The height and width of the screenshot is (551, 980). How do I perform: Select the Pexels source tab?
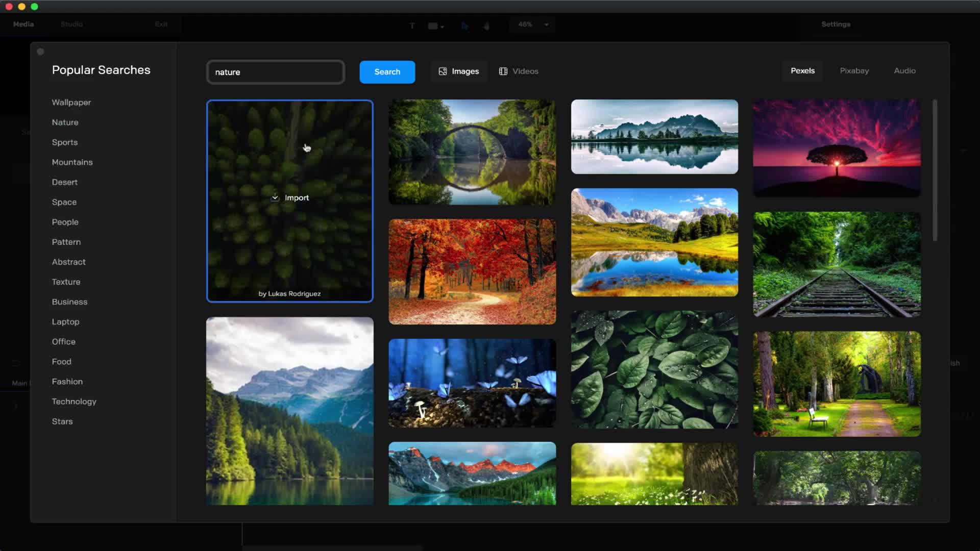[x=802, y=71]
